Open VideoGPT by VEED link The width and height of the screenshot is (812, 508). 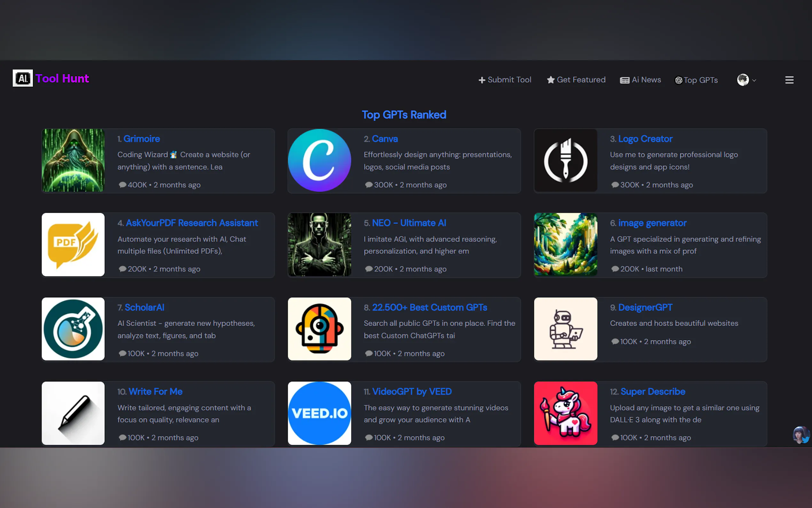(412, 392)
